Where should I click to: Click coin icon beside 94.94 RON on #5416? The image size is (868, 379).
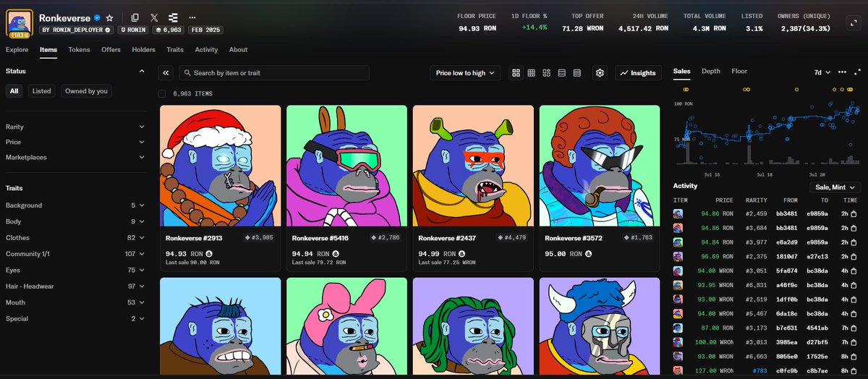pyautogui.click(x=336, y=254)
